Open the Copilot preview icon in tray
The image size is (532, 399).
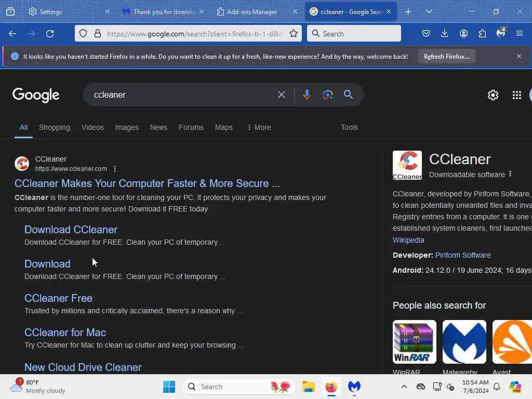click(515, 387)
